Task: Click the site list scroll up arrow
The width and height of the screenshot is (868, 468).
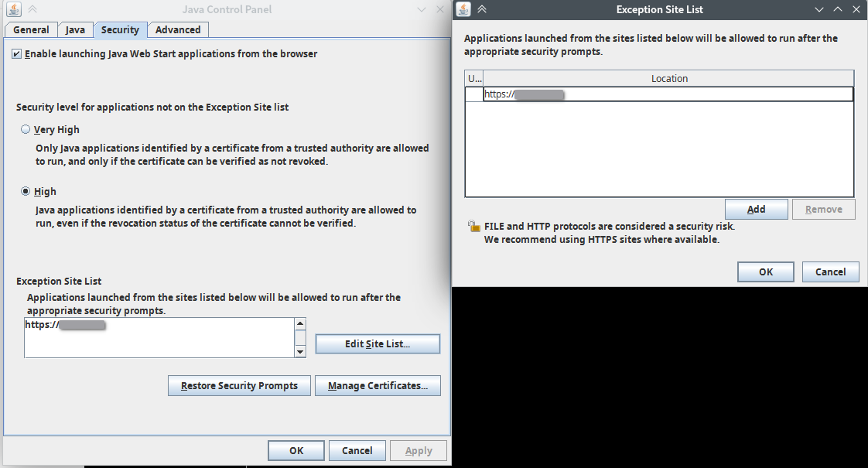Action: click(300, 323)
